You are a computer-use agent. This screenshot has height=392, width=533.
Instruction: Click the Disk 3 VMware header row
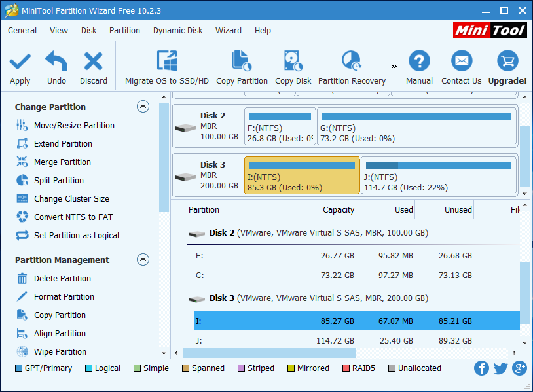[x=354, y=298]
